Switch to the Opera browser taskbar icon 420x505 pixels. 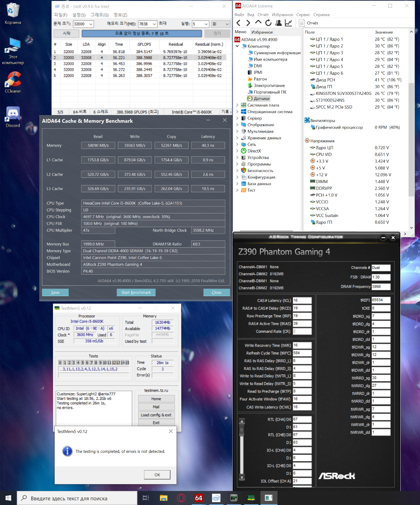click(181, 498)
